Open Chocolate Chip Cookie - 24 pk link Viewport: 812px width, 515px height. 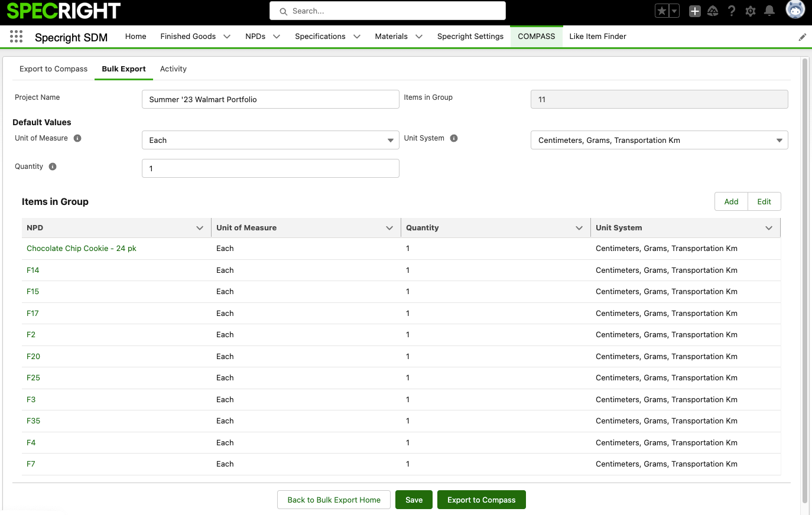point(82,249)
